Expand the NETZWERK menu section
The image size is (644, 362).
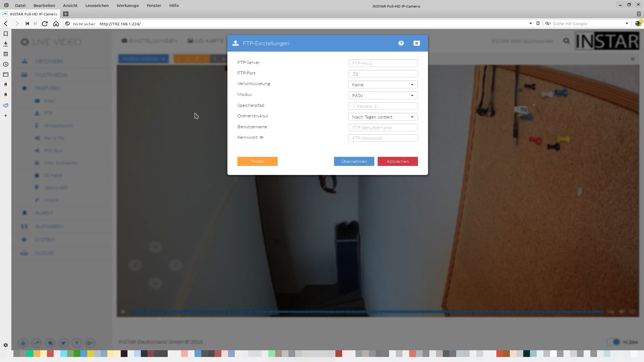49,61
